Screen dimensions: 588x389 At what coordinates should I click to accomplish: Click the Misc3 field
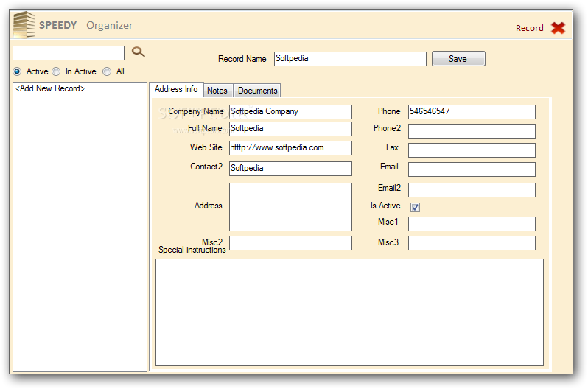472,243
